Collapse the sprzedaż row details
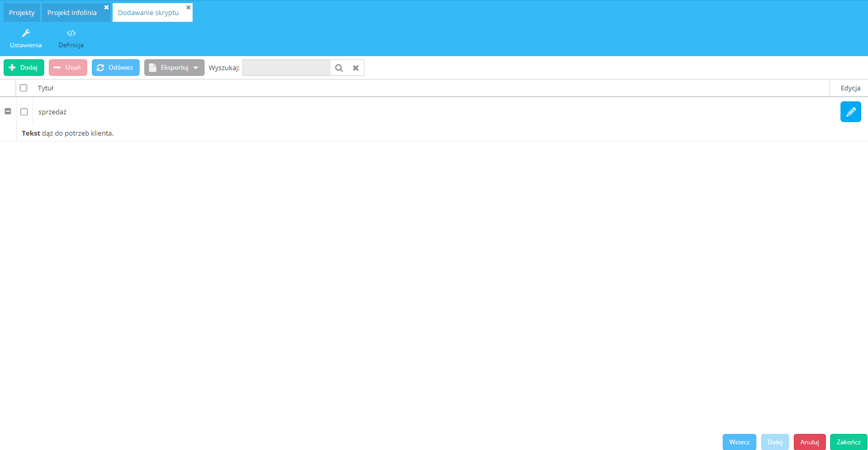Image resolution: width=868 pixels, height=450 pixels. pos(8,111)
